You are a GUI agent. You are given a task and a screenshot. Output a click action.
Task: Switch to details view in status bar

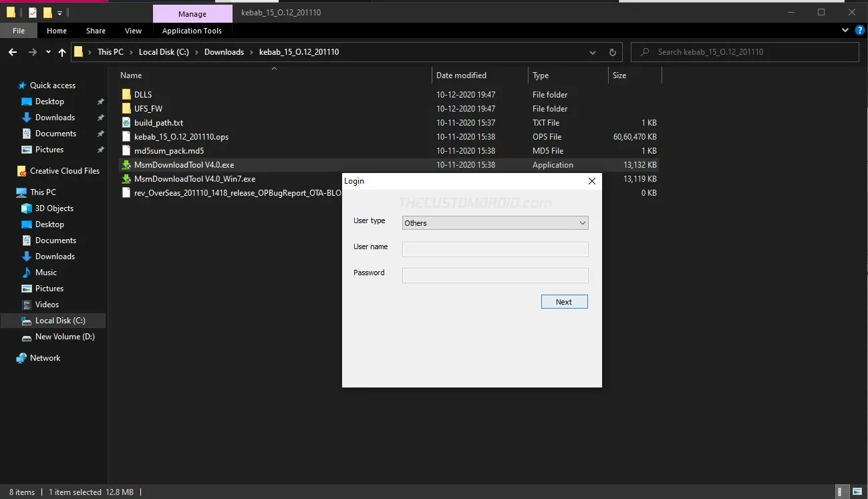coord(841,492)
